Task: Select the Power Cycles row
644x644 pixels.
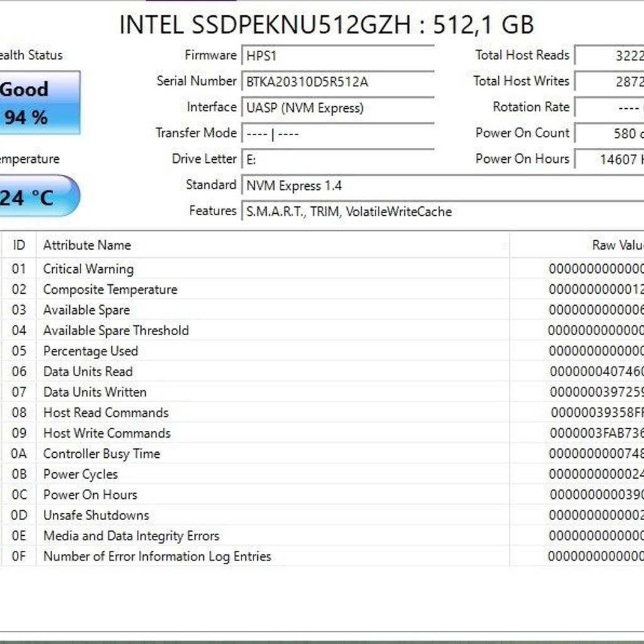Action: tap(322, 474)
